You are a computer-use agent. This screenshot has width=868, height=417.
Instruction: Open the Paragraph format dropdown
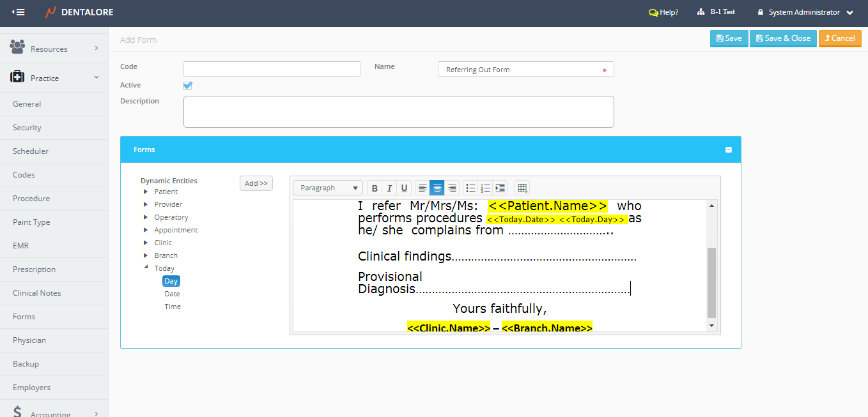point(328,188)
